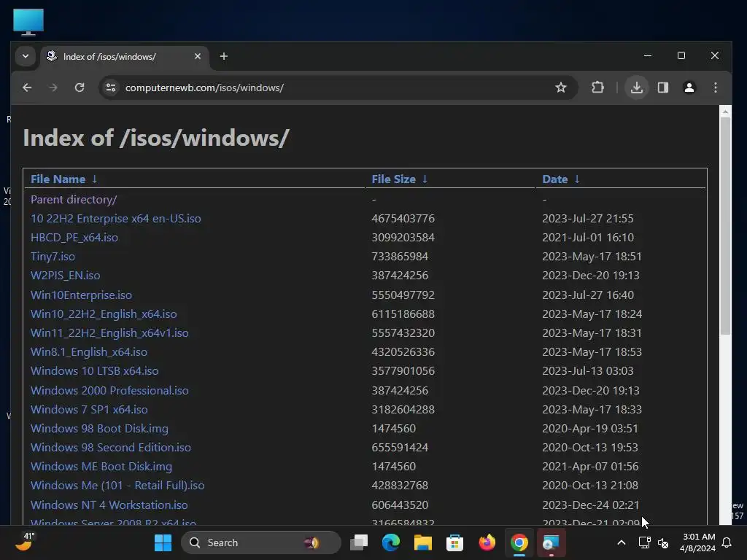The image size is (747, 560).
Task: Click the forward navigation arrow
Action: (x=53, y=87)
